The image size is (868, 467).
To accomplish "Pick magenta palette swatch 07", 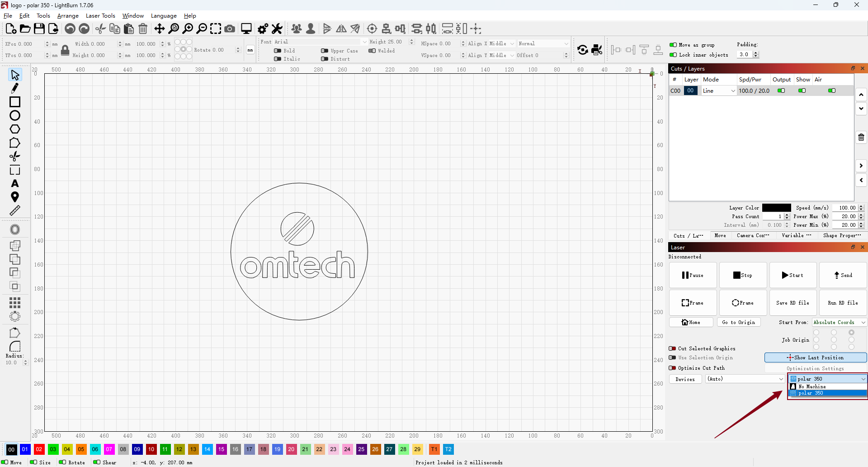I will 109,449.
